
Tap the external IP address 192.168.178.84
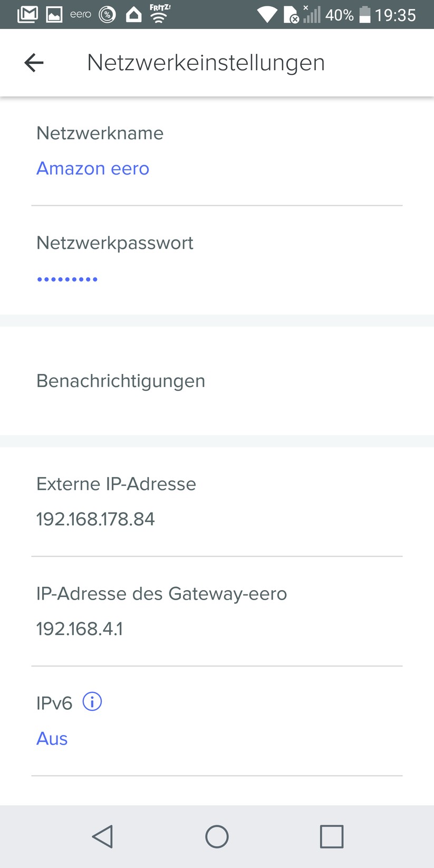pyautogui.click(x=95, y=519)
